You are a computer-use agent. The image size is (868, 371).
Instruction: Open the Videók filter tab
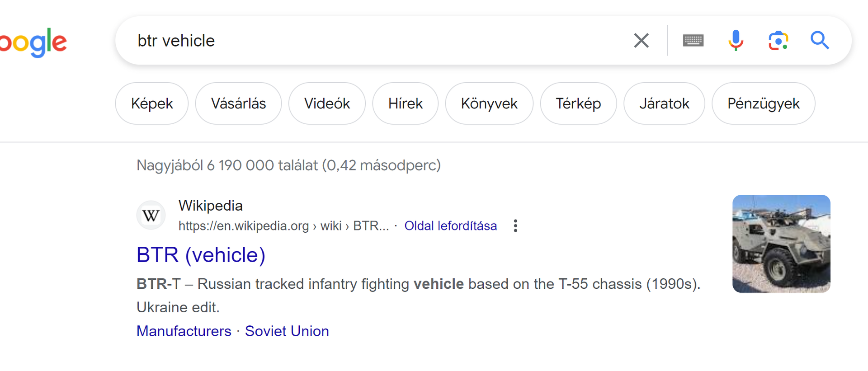(327, 103)
